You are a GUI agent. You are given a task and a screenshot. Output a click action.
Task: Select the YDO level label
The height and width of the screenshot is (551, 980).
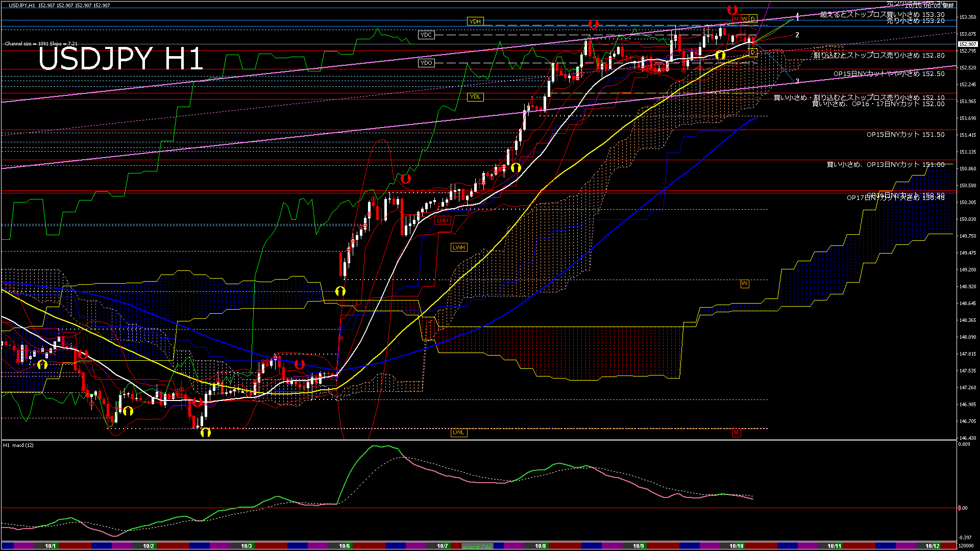point(426,63)
